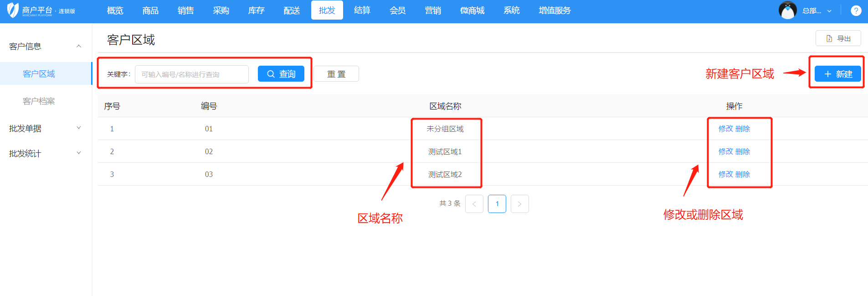
Task: Go to previous page arrow
Action: click(x=474, y=204)
